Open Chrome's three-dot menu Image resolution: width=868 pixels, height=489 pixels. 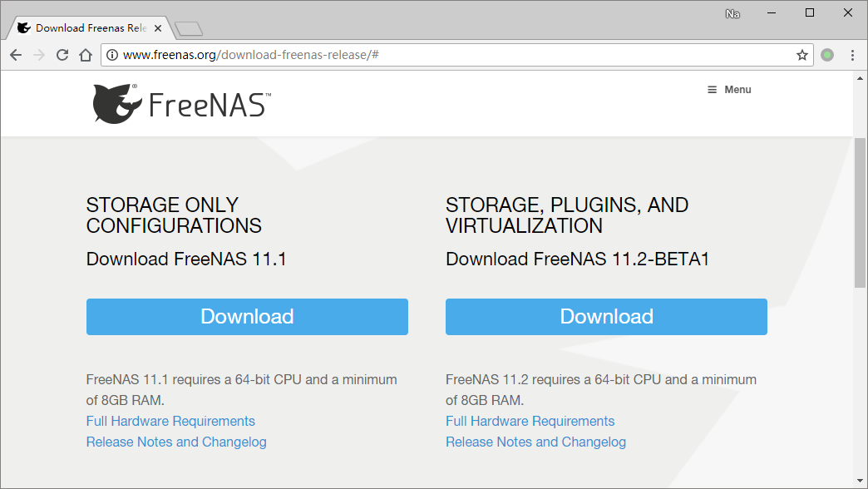click(x=852, y=55)
